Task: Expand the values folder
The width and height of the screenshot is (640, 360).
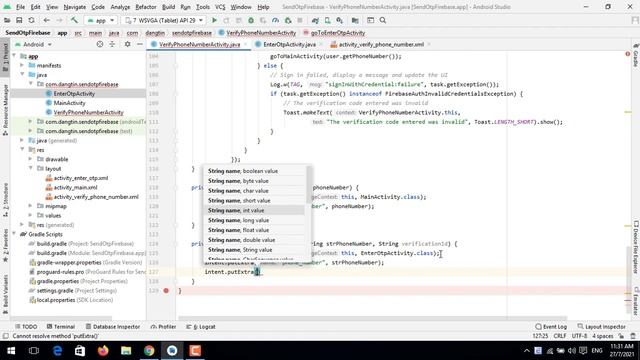Action: [30, 216]
